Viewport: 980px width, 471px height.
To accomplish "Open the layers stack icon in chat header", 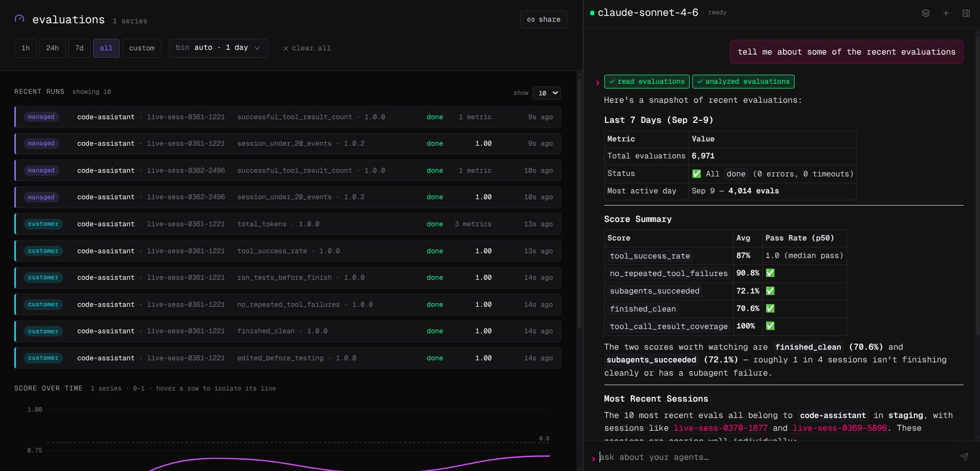I will pyautogui.click(x=926, y=13).
